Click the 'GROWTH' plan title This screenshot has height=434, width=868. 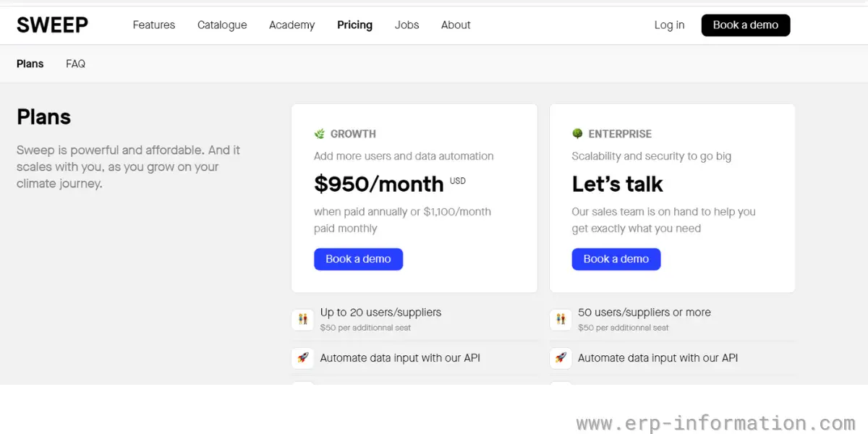(x=353, y=134)
